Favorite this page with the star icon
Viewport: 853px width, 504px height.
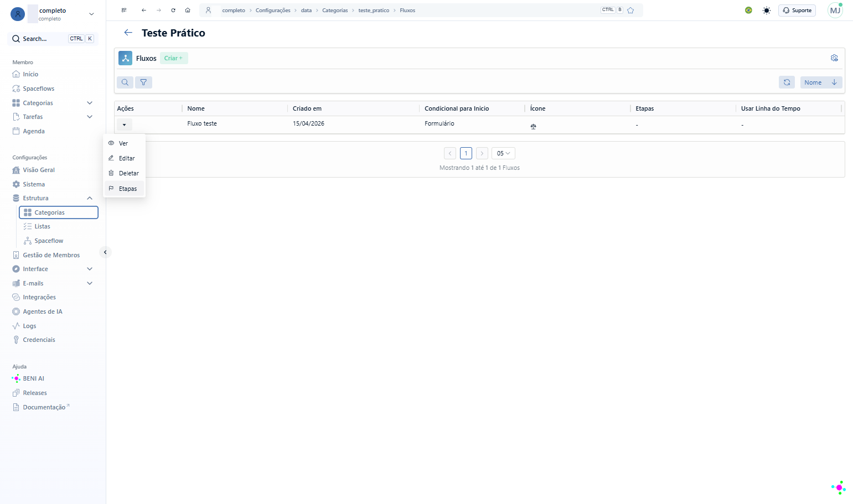click(x=630, y=10)
